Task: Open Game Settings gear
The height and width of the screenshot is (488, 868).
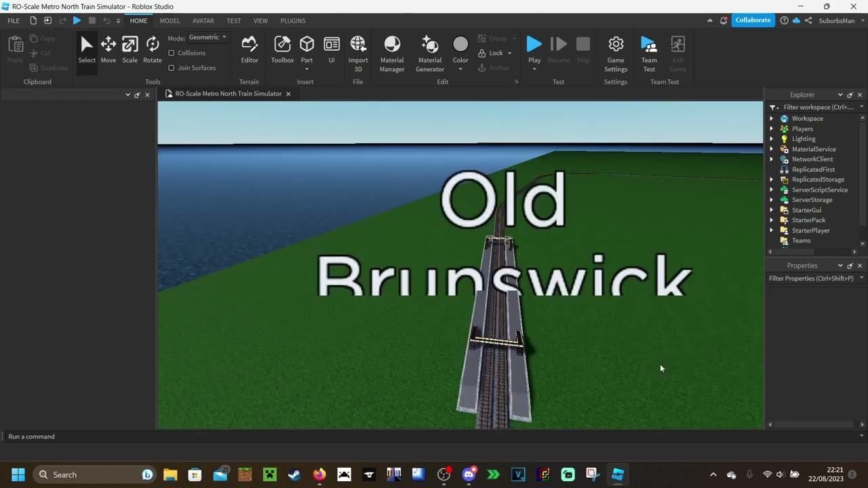Action: tap(616, 54)
